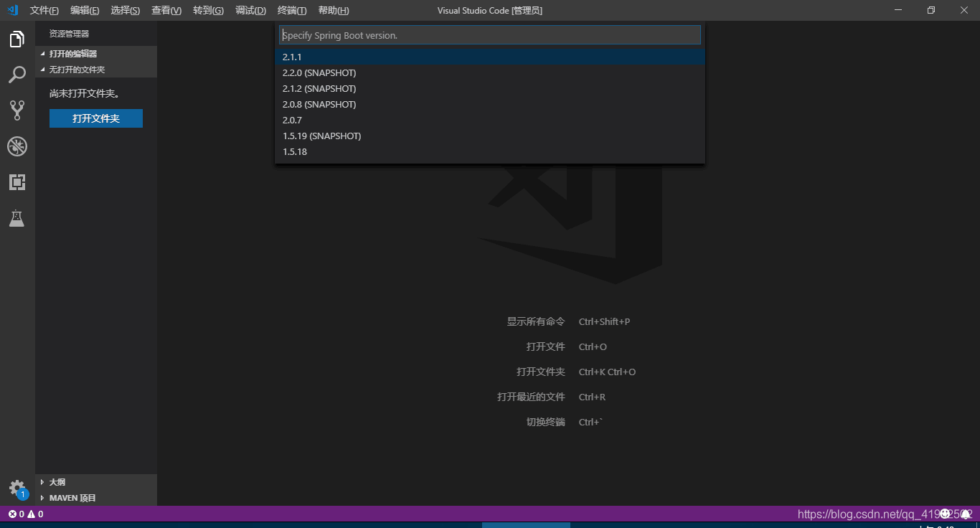Viewport: 980px width, 528px height.
Task: Open the Extensions view icon
Action: click(x=17, y=182)
